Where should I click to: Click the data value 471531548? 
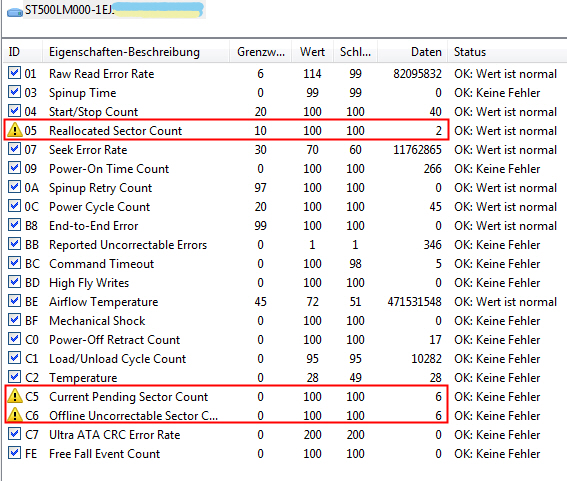[414, 302]
